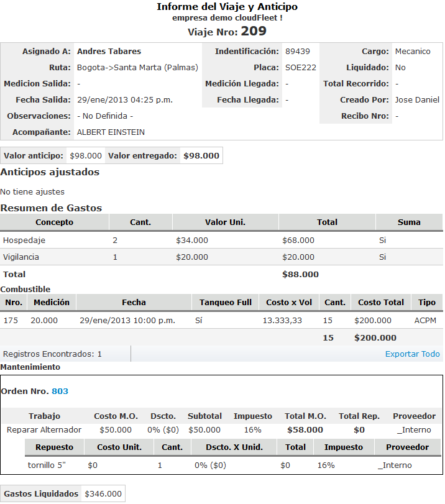Click the Tanqueo Full column header
Screen dimensions: 445x504
point(225,303)
